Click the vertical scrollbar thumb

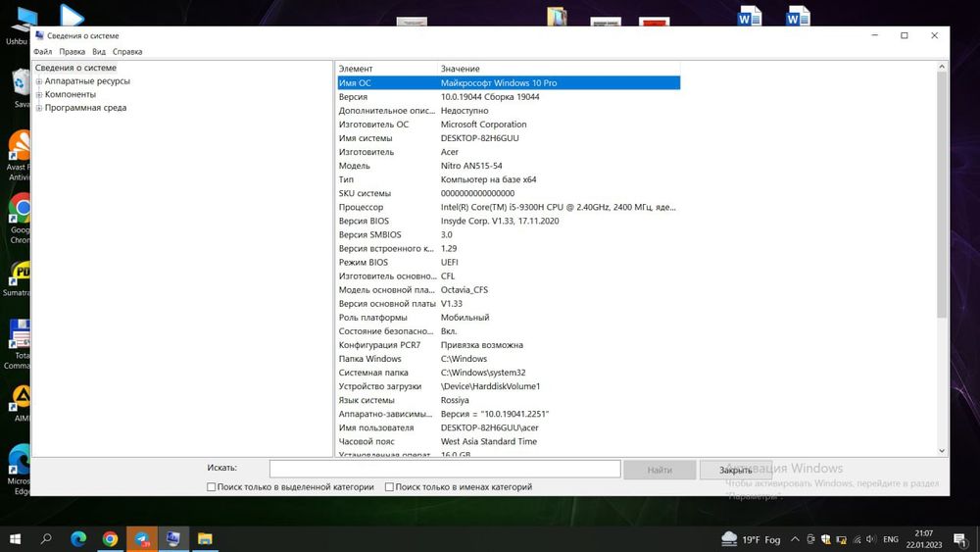coord(942,194)
